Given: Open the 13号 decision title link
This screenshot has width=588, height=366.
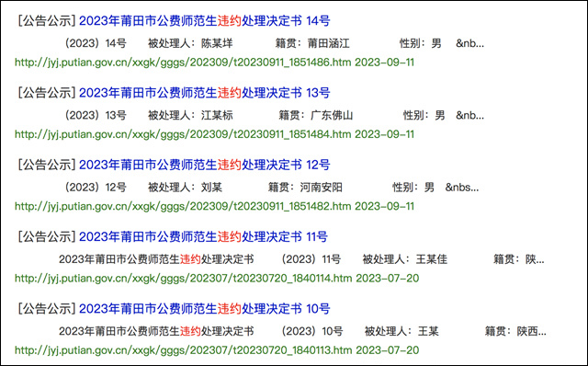Looking at the screenshot, I should point(204,93).
